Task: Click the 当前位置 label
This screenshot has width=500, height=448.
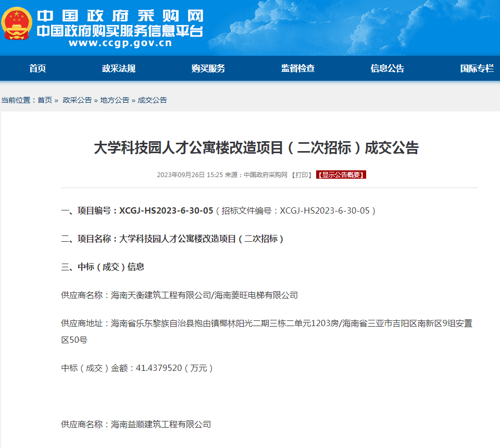Action: tap(19, 100)
